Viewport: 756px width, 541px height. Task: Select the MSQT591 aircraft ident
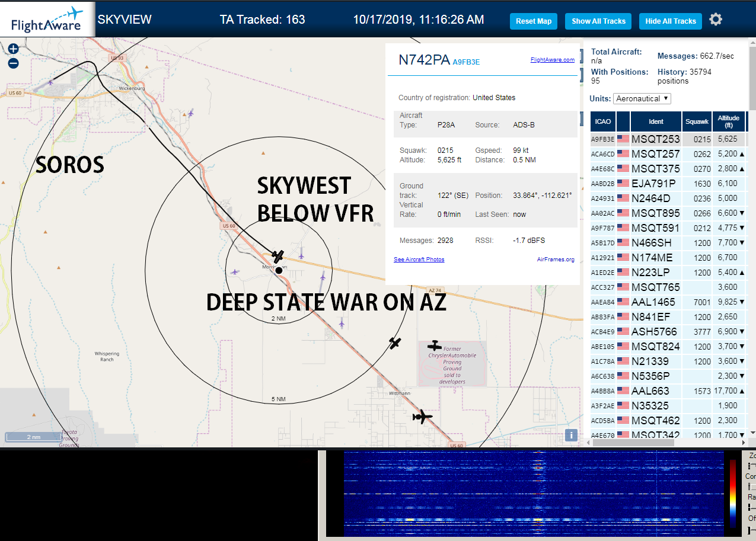tap(655, 228)
